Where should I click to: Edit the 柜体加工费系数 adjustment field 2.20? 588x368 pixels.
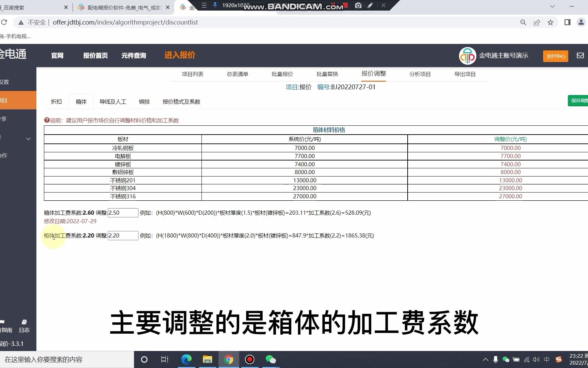[123, 235]
